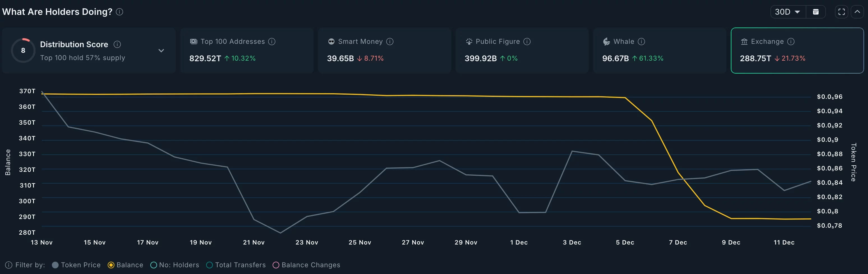Click the Distribution Score info icon
The image size is (868, 274).
tap(117, 44)
